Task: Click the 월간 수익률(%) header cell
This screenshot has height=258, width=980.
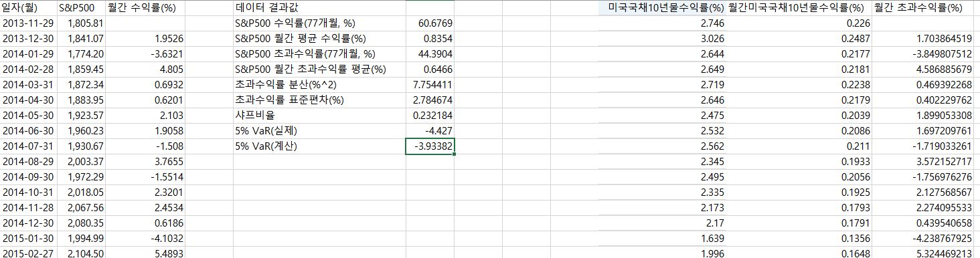Action: pos(146,8)
